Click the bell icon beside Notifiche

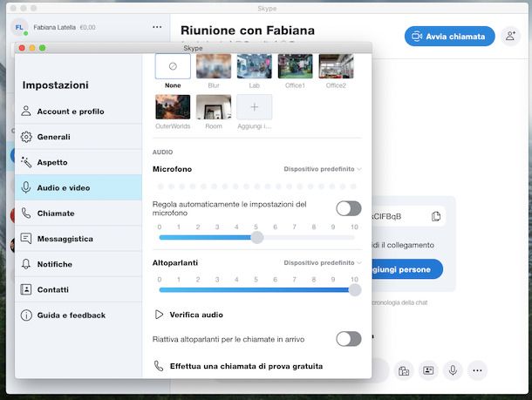pyautogui.click(x=26, y=264)
